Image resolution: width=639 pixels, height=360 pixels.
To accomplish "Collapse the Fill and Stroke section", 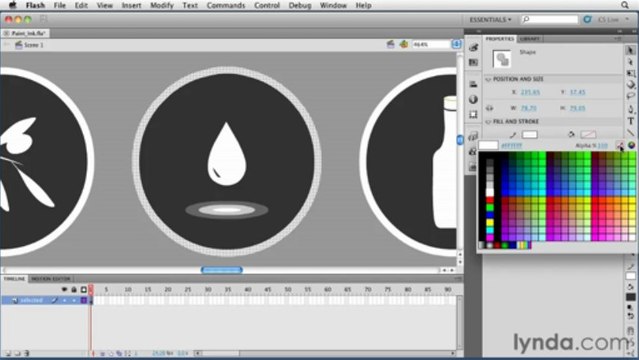I will point(488,121).
